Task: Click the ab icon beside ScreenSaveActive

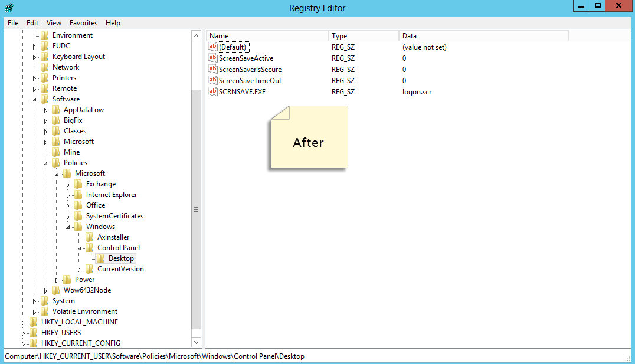Action: click(x=212, y=58)
